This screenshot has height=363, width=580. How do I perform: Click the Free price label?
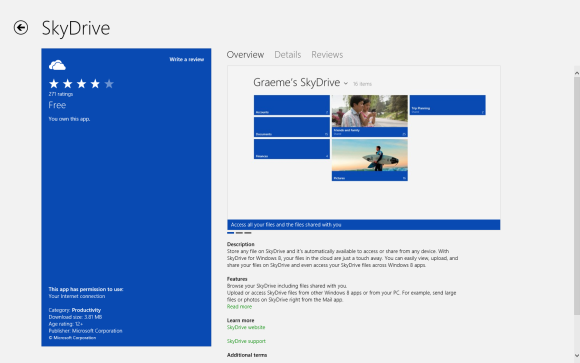click(x=57, y=105)
